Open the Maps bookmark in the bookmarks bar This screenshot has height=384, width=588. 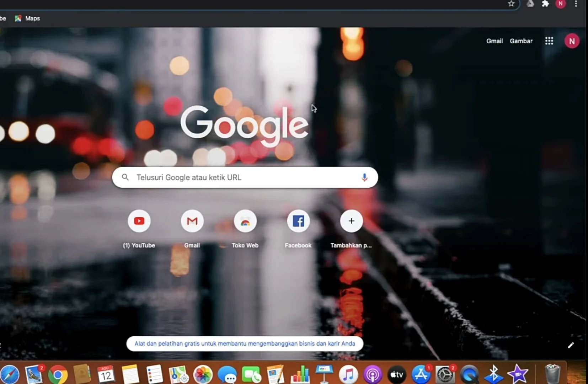[x=27, y=18]
